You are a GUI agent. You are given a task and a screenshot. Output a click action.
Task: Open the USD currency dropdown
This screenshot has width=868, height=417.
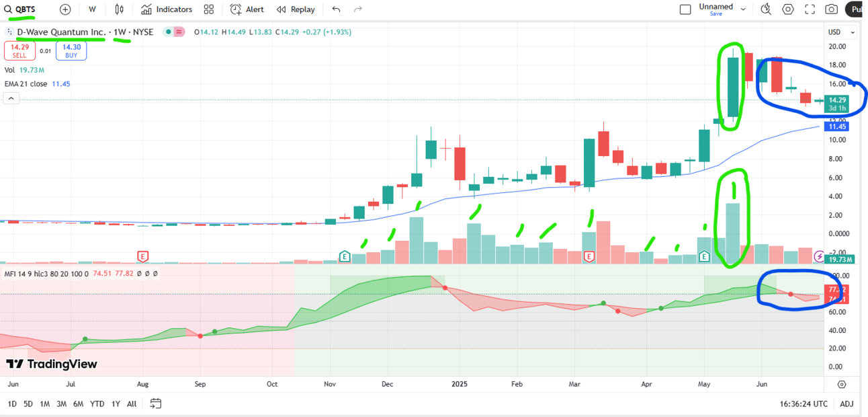point(841,32)
